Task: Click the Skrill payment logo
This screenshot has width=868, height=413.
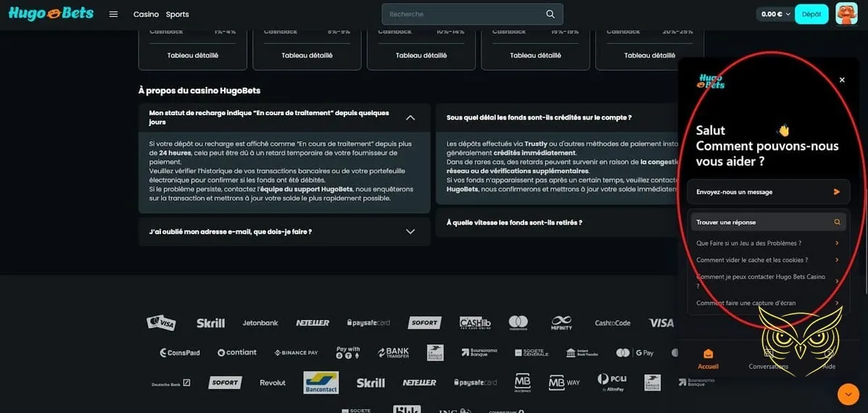Action: coord(210,323)
